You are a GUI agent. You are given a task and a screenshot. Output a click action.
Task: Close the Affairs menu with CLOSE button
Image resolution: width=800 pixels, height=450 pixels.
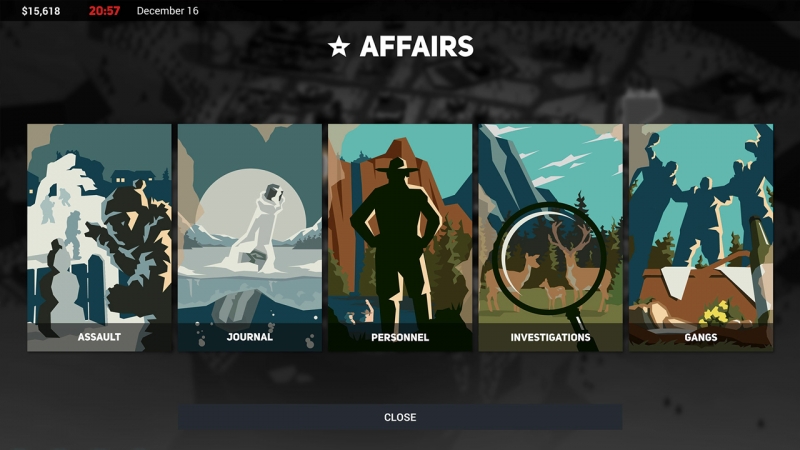coord(400,417)
